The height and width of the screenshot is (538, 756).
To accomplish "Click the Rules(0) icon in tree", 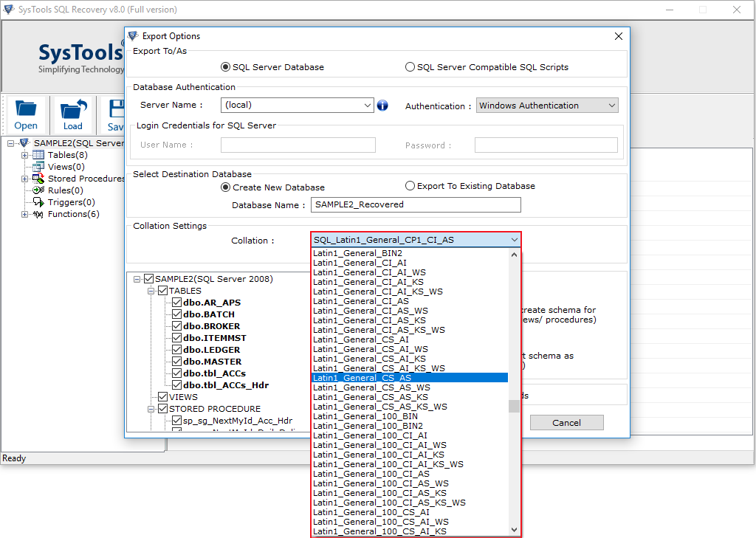I will tap(38, 190).
